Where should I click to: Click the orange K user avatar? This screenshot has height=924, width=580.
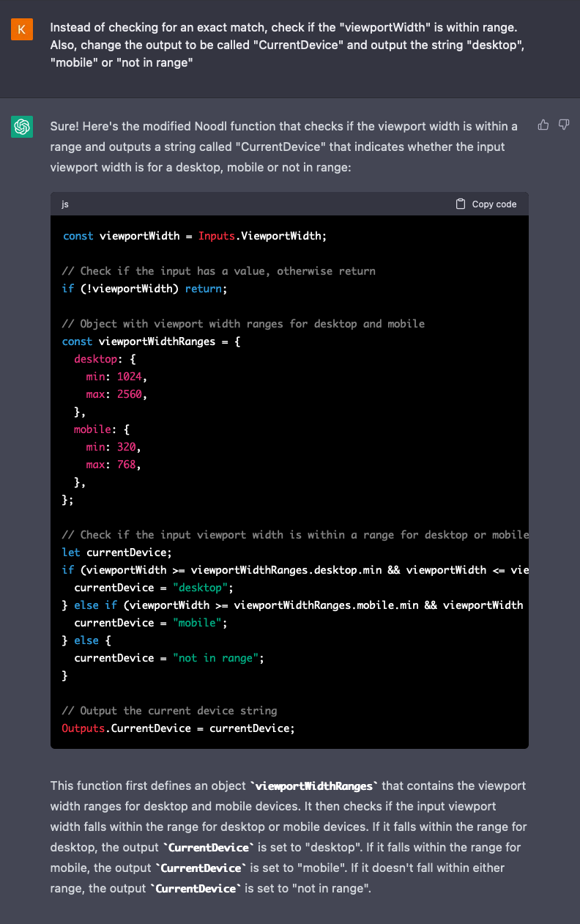tap(22, 29)
